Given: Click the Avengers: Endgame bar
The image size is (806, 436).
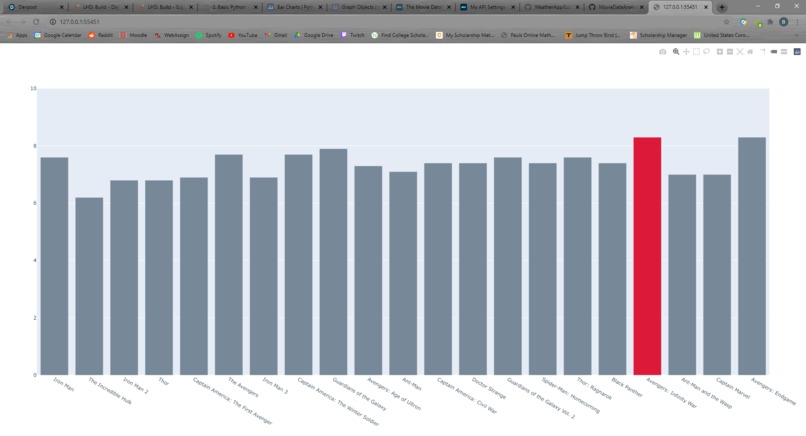Looking at the screenshot, I should [x=752, y=256].
